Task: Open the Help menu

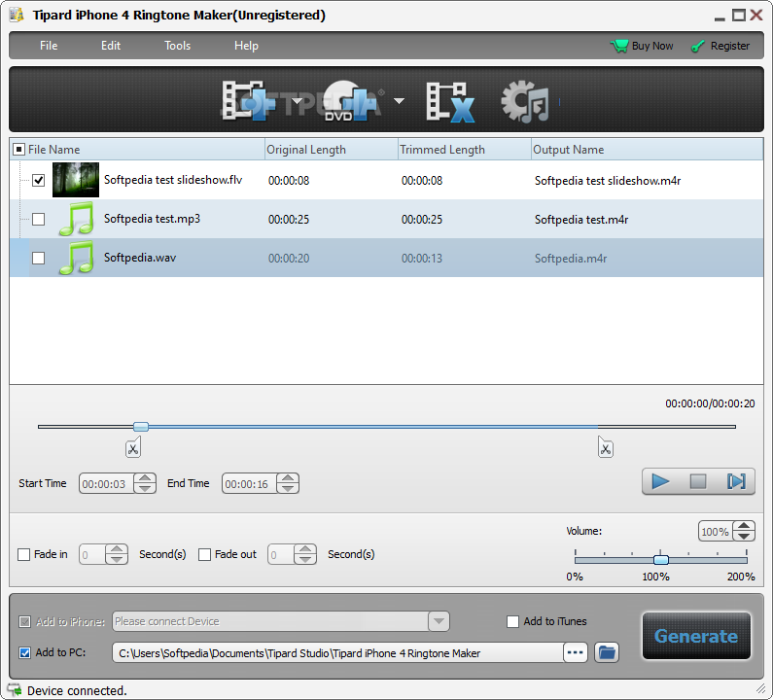Action: pos(246,46)
